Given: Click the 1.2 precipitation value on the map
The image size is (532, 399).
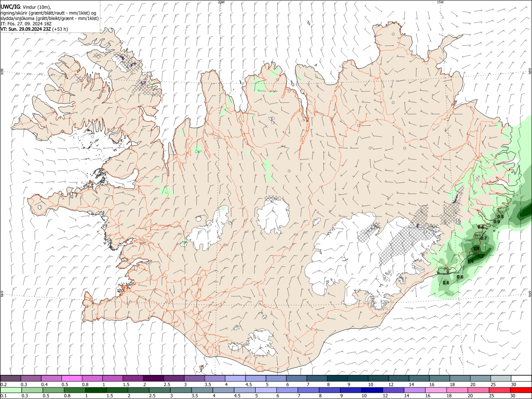Looking at the screenshot, I should [x=480, y=256].
